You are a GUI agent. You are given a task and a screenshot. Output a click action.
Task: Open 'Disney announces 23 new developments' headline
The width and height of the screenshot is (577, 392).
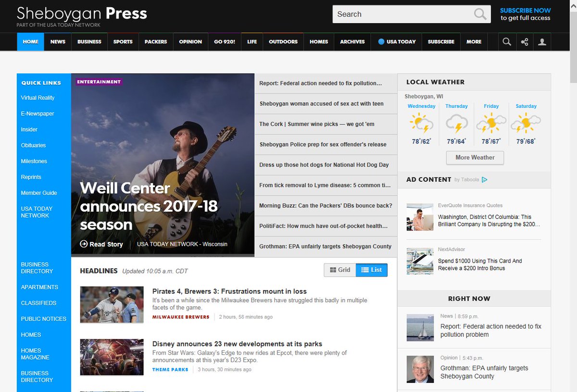(x=237, y=344)
